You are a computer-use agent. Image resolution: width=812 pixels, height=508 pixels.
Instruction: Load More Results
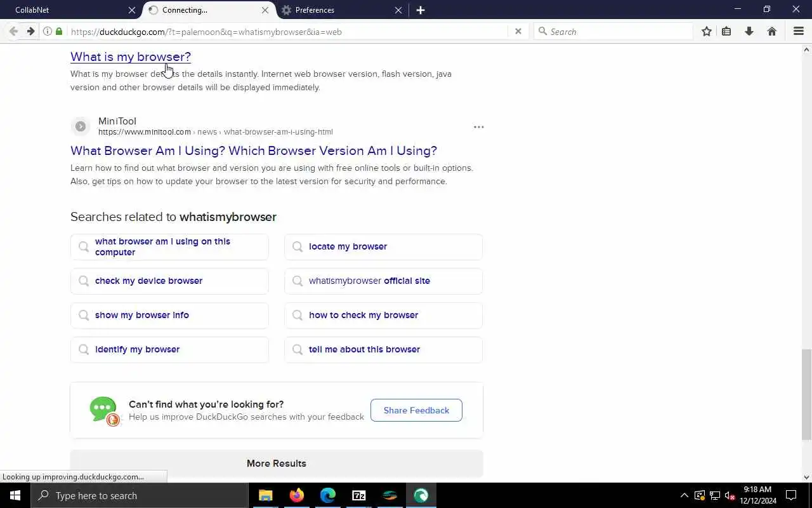pos(277,464)
